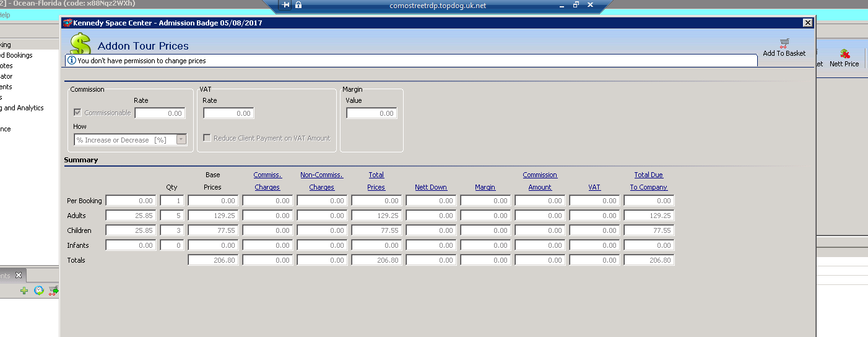The height and width of the screenshot is (337, 868).
Task: Click the Adults unit price field showing 25.85
Action: pos(131,216)
